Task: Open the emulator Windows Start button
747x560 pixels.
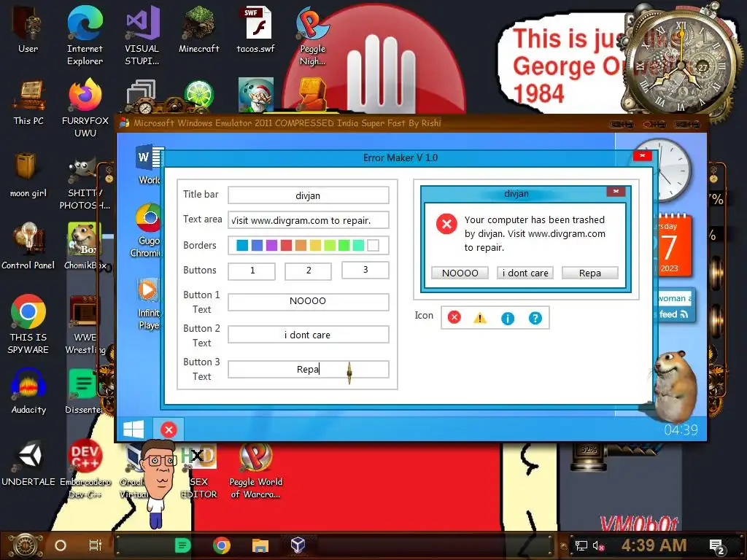Action: click(x=133, y=429)
